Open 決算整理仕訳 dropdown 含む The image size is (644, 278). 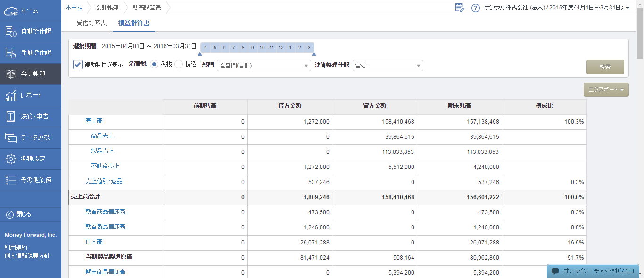click(x=388, y=66)
